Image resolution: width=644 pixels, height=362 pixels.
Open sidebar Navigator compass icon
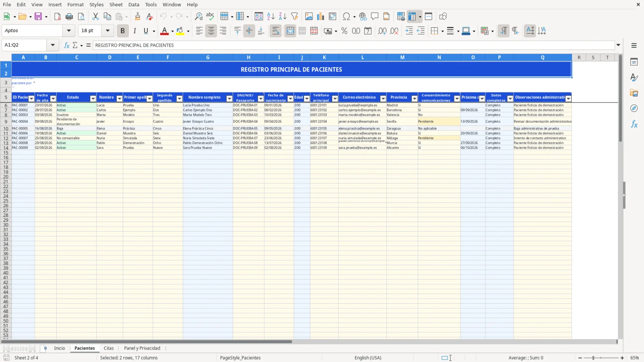634,109
